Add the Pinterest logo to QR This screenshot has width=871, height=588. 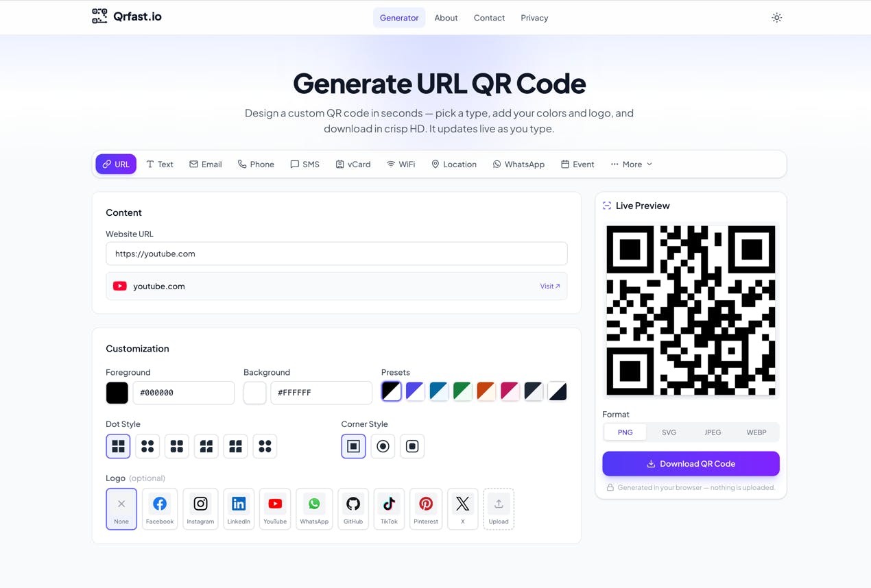[x=426, y=509]
